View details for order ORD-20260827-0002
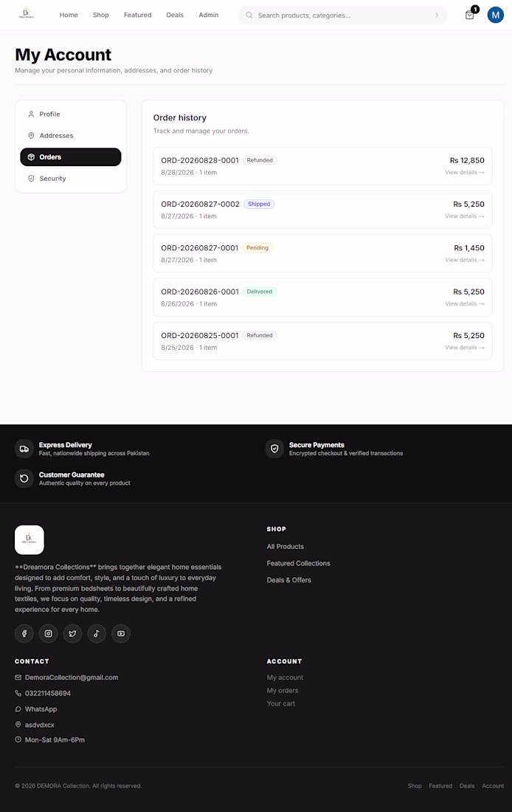Image resolution: width=512 pixels, height=812 pixels. pos(464,216)
